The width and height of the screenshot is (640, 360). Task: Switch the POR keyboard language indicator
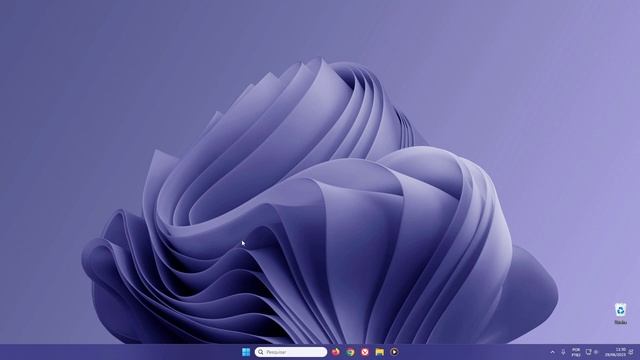tap(576, 352)
